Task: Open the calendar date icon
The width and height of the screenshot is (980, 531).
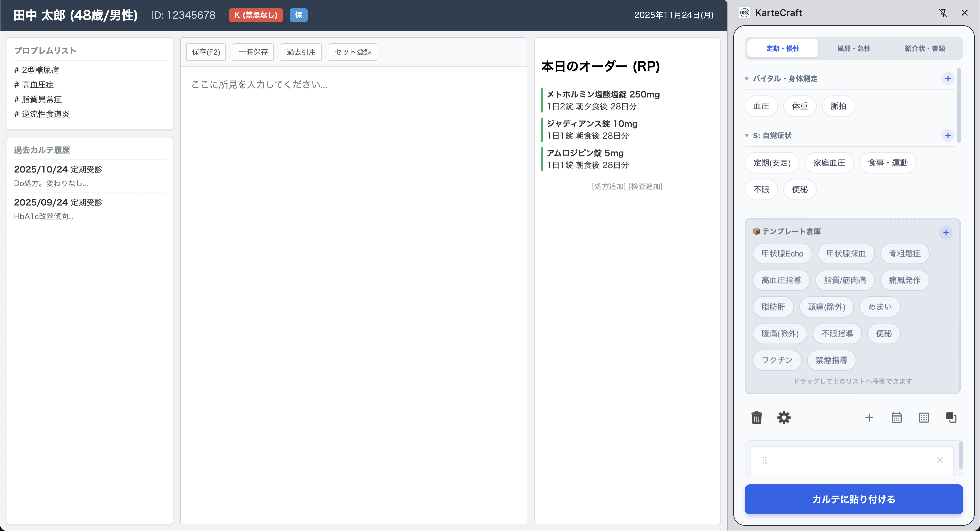Action: (x=896, y=418)
